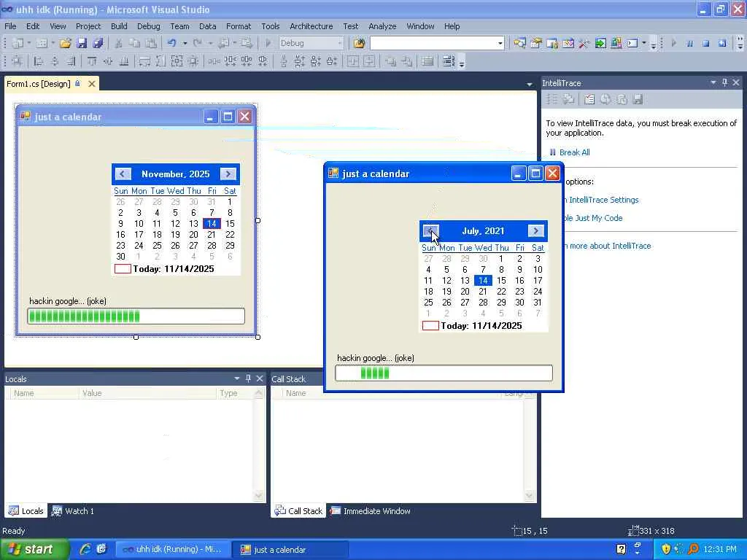Click the Just My Code link
Image resolution: width=747 pixels, height=560 pixels.
click(x=598, y=218)
